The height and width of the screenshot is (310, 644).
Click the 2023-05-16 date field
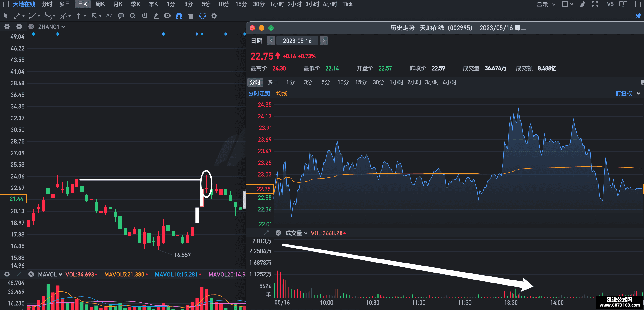(297, 40)
